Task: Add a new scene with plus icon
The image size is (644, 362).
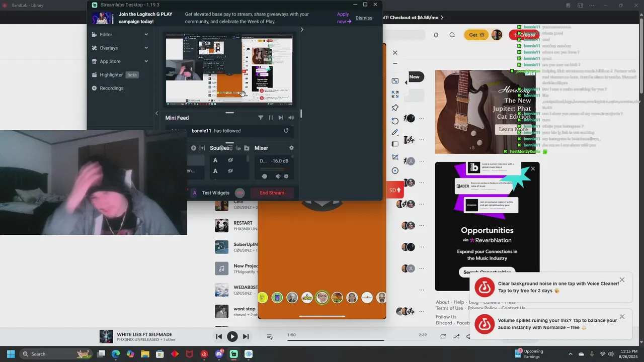Action: [194, 148]
